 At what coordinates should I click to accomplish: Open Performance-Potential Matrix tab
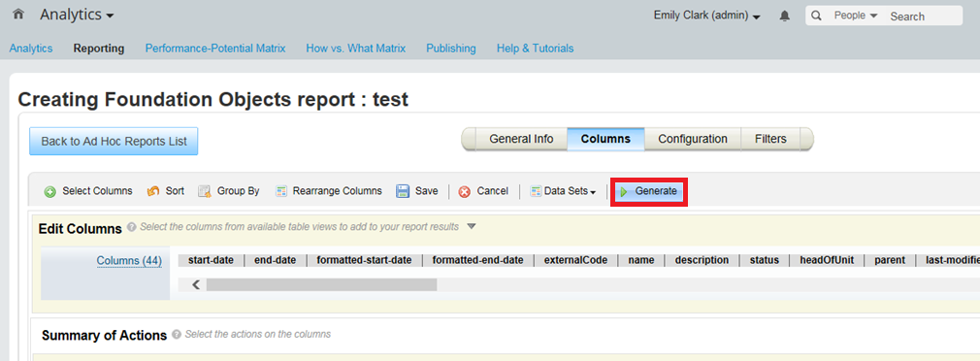pyautogui.click(x=215, y=49)
